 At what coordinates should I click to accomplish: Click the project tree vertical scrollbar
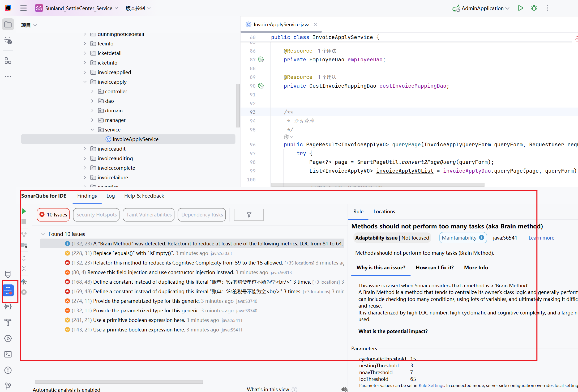(x=238, y=105)
